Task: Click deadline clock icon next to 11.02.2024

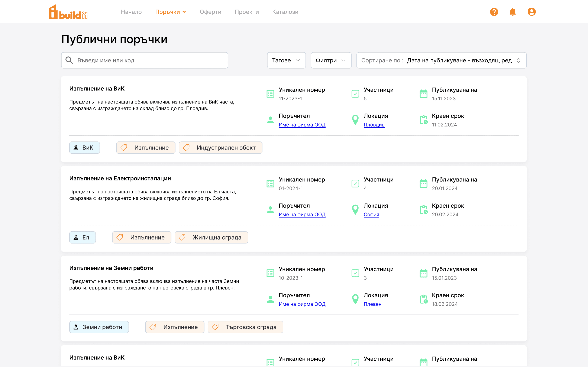Action: pyautogui.click(x=424, y=120)
